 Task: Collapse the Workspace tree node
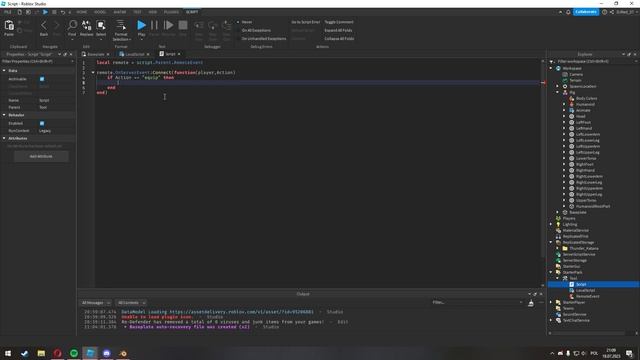(551, 69)
